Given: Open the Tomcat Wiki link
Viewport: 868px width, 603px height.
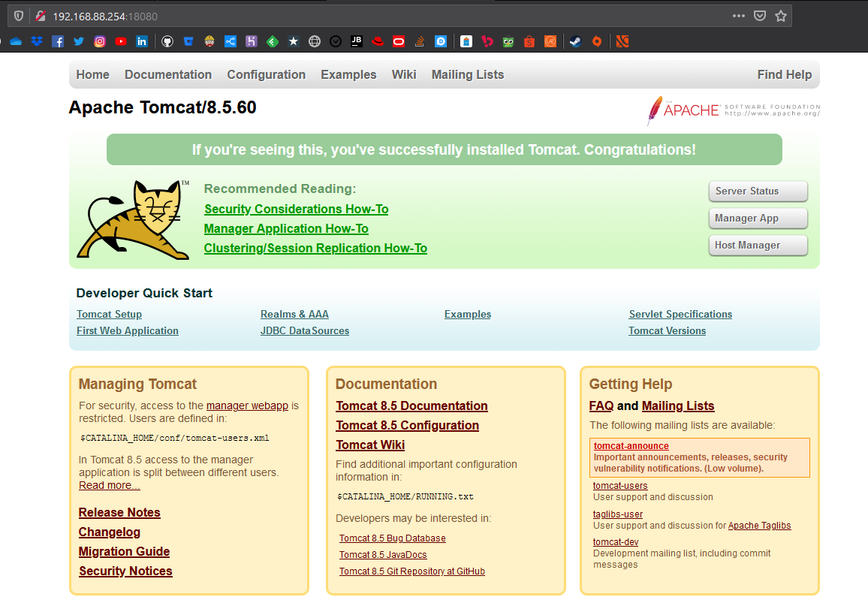Looking at the screenshot, I should (370, 445).
